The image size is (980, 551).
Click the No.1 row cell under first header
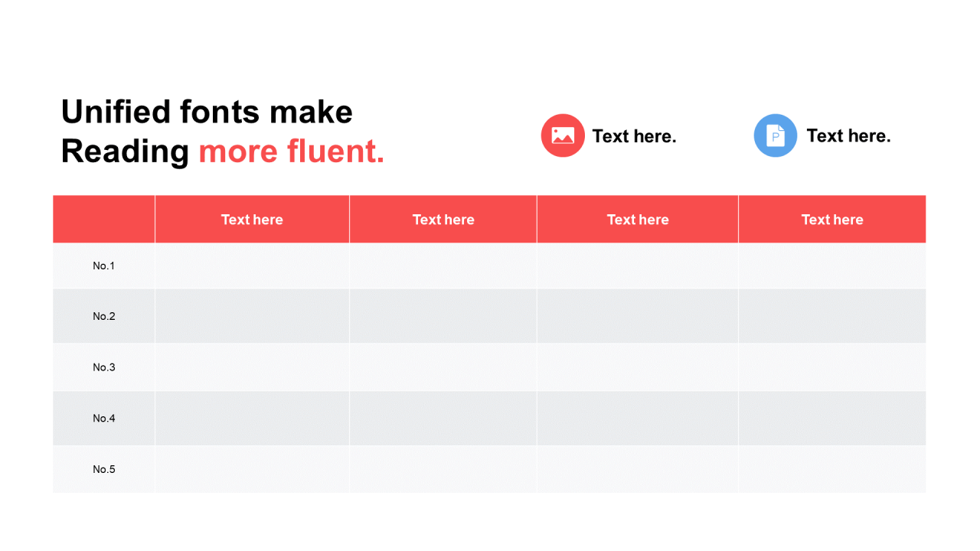252,266
